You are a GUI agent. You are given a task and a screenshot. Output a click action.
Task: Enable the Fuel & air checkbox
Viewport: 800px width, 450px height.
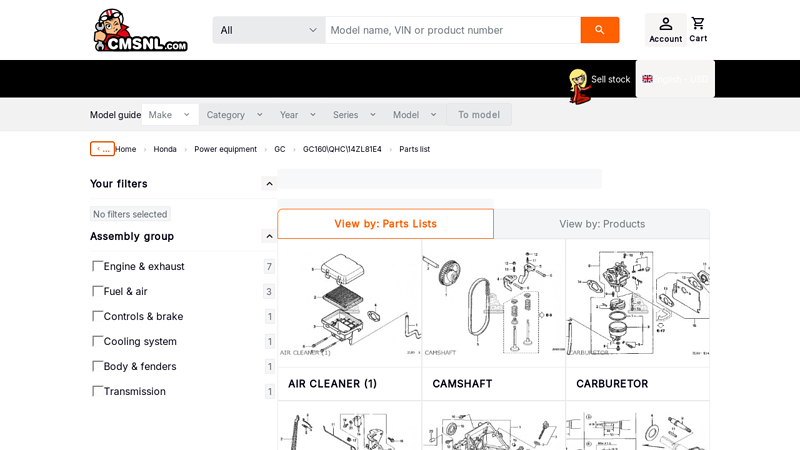click(x=97, y=291)
